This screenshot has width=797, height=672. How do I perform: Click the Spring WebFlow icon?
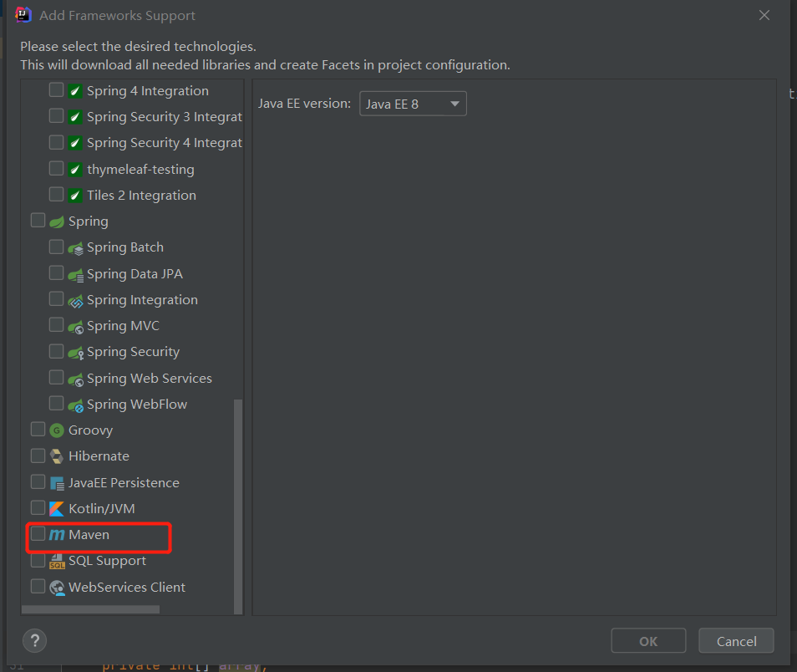[76, 405]
